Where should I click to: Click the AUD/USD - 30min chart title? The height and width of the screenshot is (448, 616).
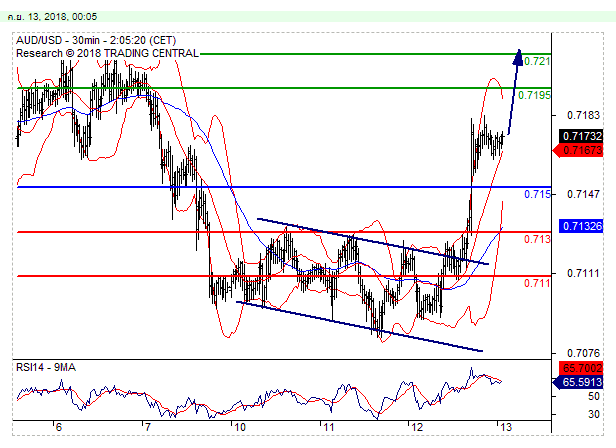(x=96, y=40)
